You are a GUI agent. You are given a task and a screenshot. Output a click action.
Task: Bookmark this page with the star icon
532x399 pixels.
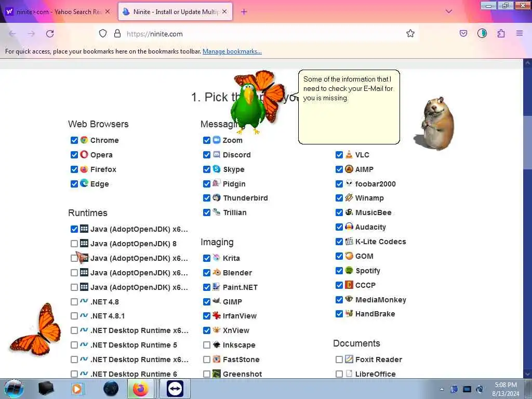tap(410, 34)
